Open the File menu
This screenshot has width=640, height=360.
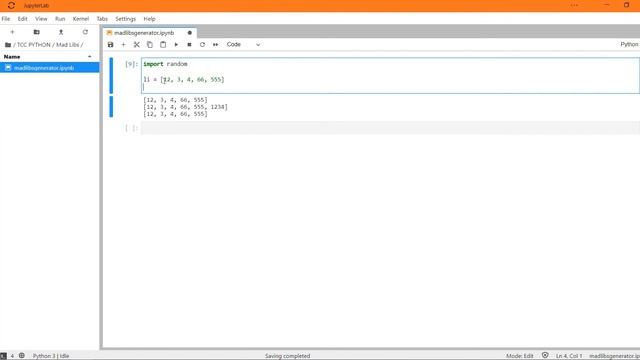[6, 19]
